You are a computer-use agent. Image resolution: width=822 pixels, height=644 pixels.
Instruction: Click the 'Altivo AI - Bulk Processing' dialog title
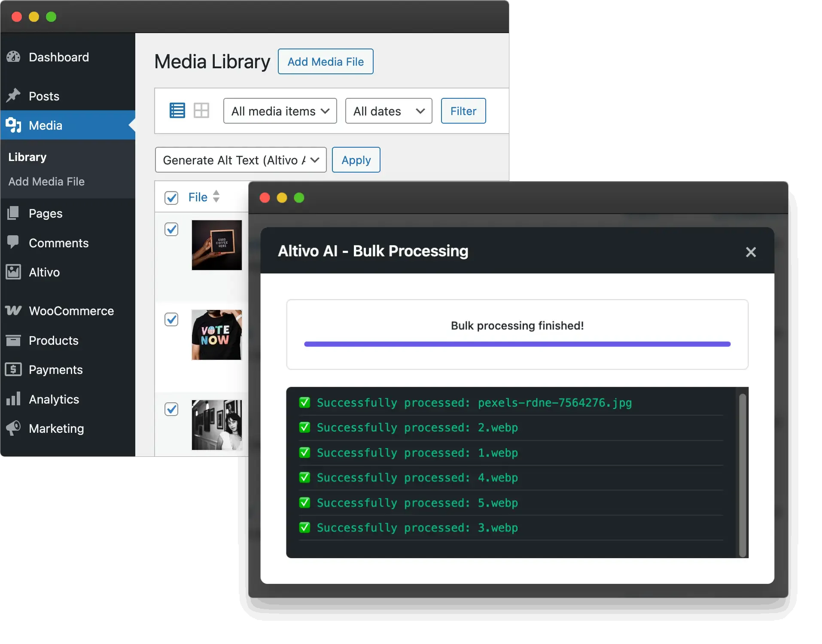373,251
